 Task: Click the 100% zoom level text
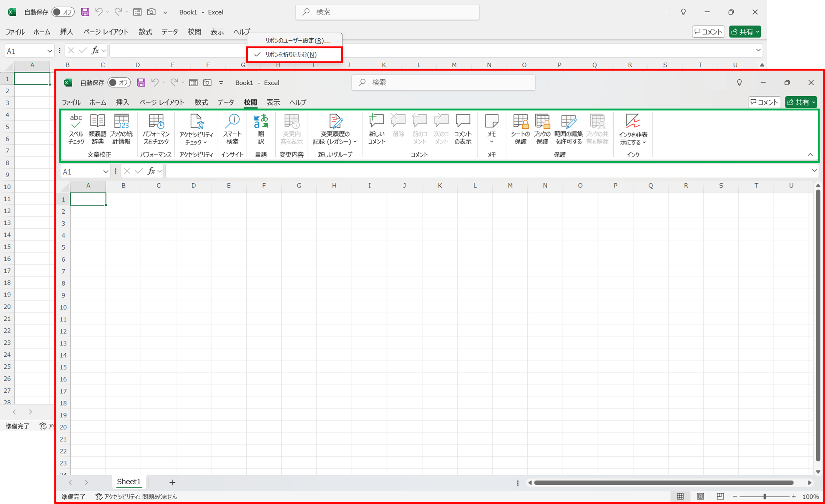click(x=810, y=496)
